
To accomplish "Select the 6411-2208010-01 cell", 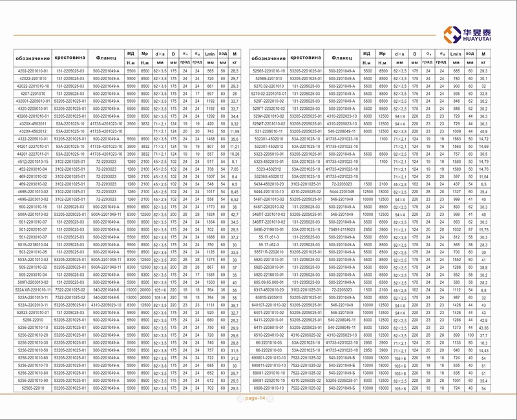I will pos(268,328).
